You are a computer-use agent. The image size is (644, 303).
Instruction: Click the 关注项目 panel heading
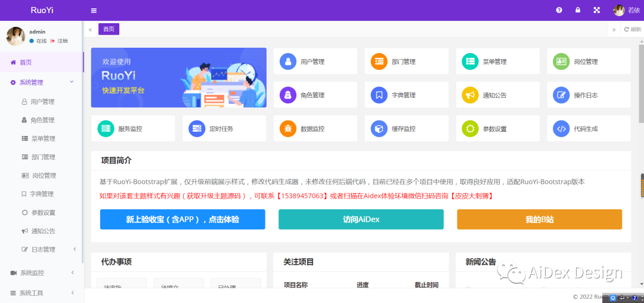pyautogui.click(x=299, y=262)
